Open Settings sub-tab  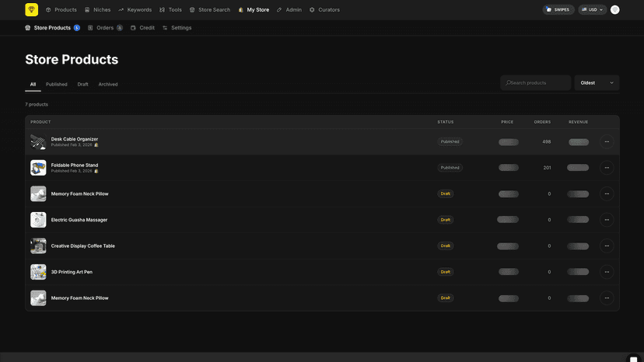177,28
